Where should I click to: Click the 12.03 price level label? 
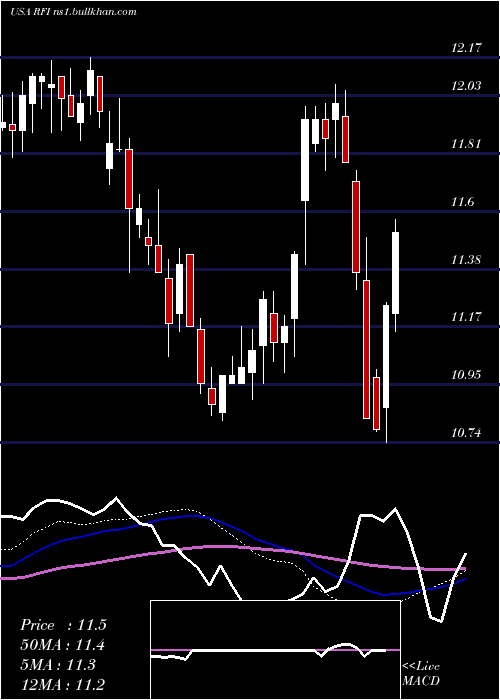tap(466, 86)
